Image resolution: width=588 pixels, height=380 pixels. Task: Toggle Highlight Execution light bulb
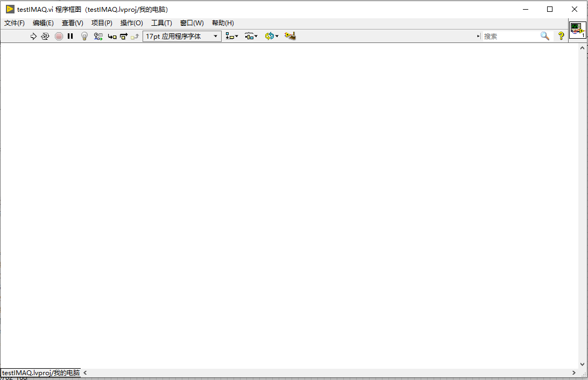[x=84, y=37]
